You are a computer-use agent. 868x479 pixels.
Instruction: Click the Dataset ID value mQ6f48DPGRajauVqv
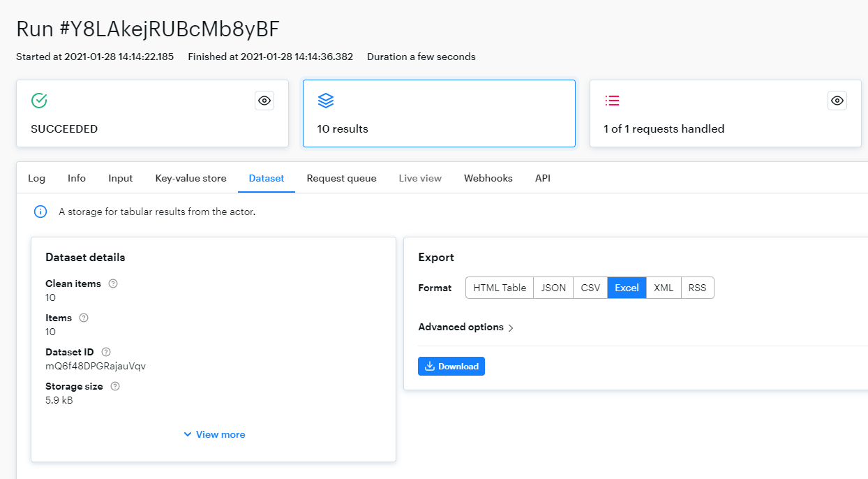96,366
